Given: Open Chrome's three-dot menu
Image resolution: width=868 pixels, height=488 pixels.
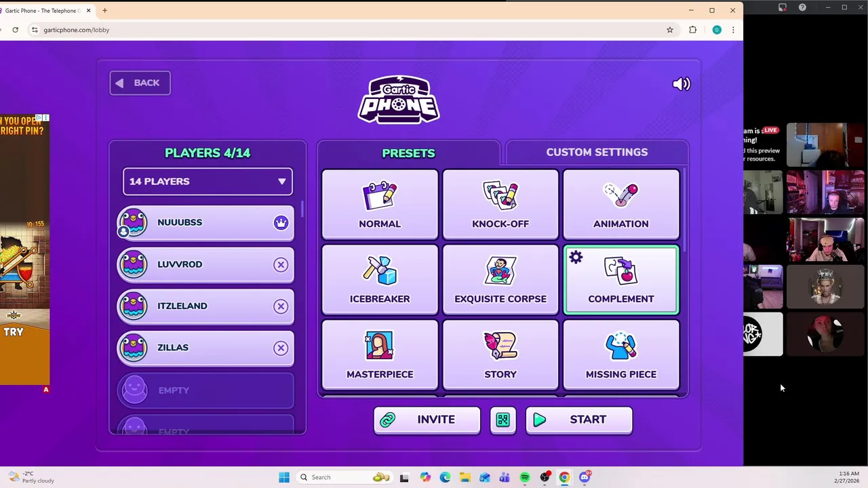Looking at the screenshot, I should pyautogui.click(x=733, y=30).
